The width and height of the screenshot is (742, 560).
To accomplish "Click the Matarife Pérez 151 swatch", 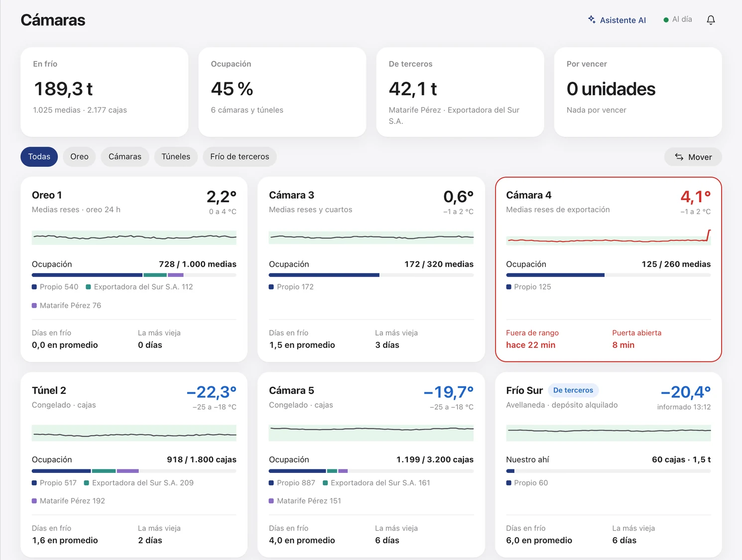I will click(271, 501).
